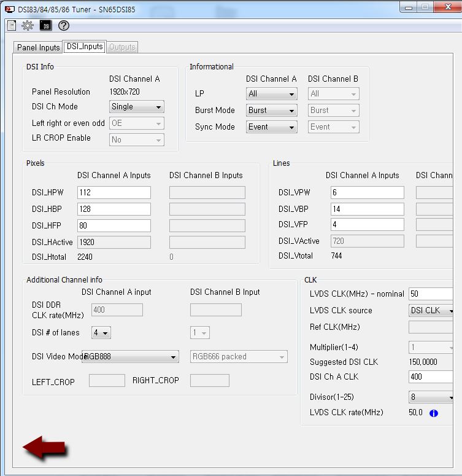This screenshot has height=476, width=462.
Task: Open the DSI Ch Mode dropdown
Action: [x=136, y=106]
